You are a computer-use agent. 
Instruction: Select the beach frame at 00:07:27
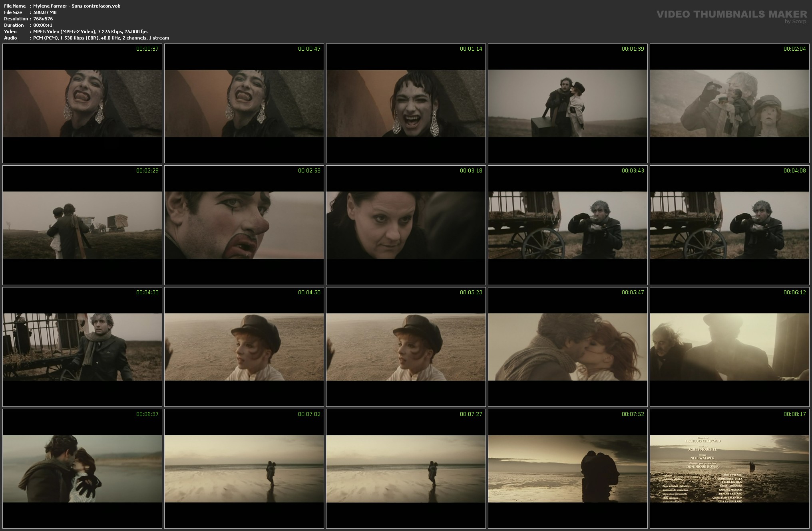pyautogui.click(x=406, y=469)
